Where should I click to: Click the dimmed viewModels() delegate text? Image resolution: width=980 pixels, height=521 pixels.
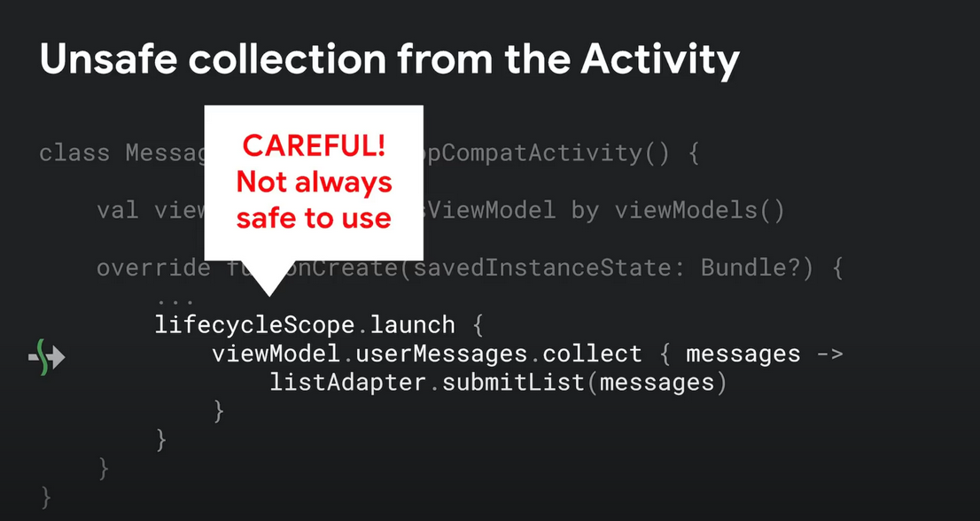(699, 211)
